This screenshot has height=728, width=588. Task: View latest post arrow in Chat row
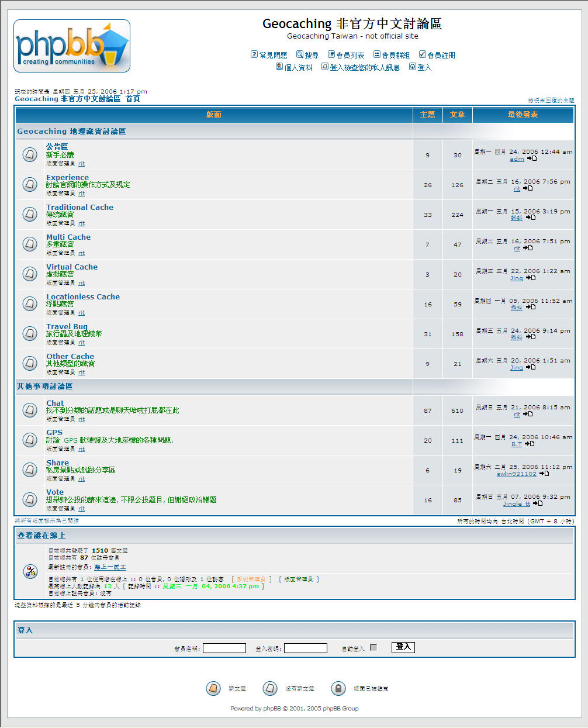point(528,414)
